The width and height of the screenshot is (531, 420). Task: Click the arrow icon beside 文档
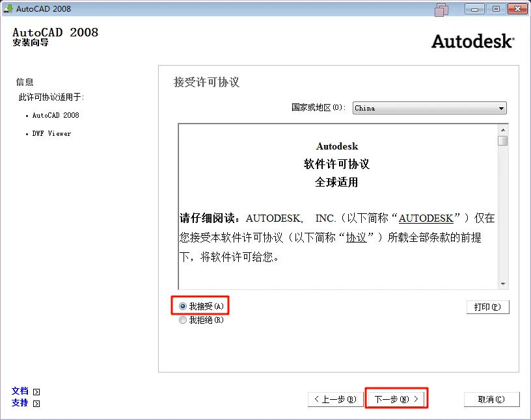pos(36,392)
